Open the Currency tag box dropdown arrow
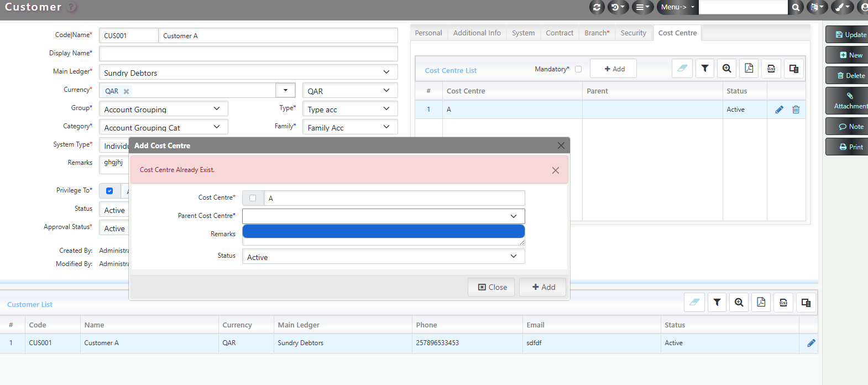The image size is (868, 385). [285, 90]
